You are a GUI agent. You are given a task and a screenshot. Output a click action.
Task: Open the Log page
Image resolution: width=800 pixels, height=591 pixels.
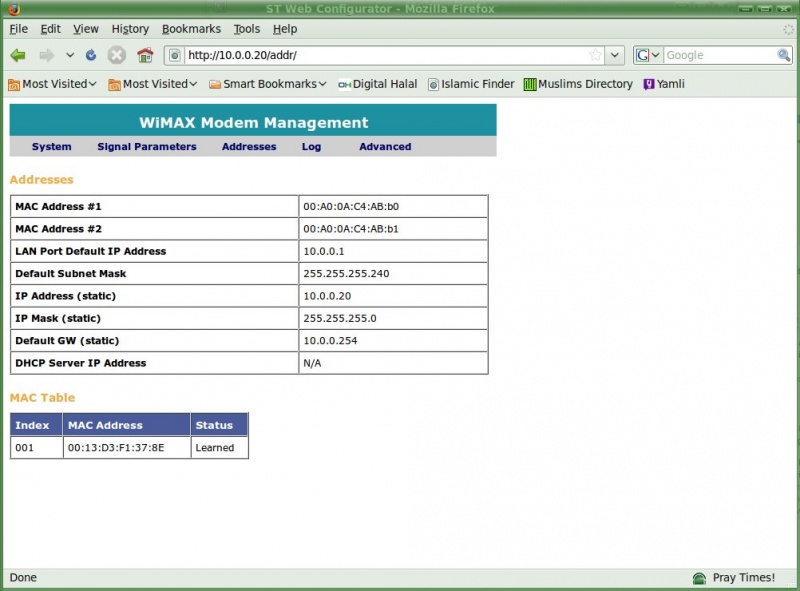[x=311, y=146]
